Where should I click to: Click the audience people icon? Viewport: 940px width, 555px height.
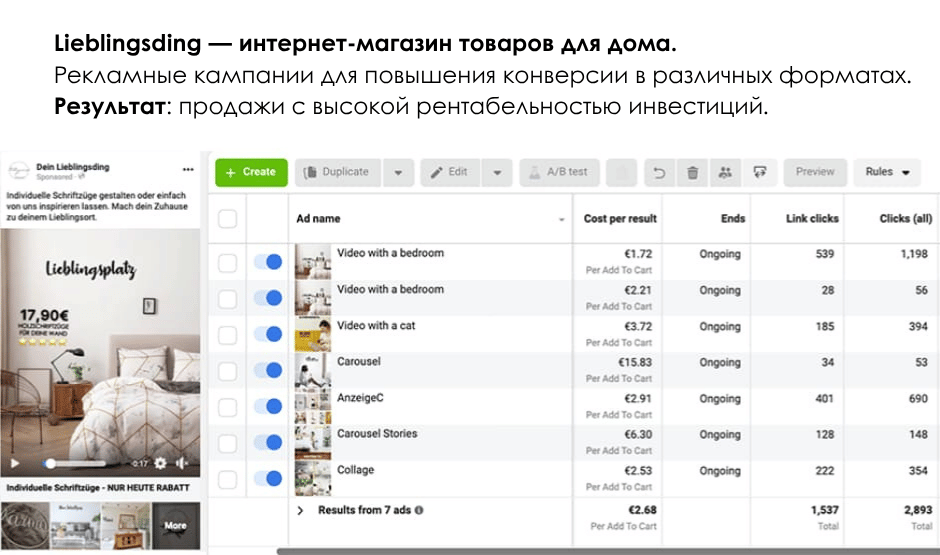click(725, 173)
